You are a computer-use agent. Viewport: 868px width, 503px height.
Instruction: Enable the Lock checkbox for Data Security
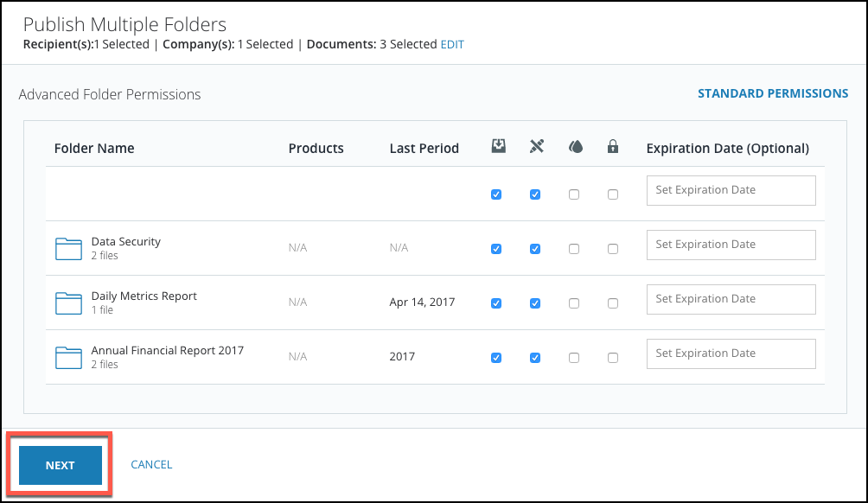click(x=613, y=249)
